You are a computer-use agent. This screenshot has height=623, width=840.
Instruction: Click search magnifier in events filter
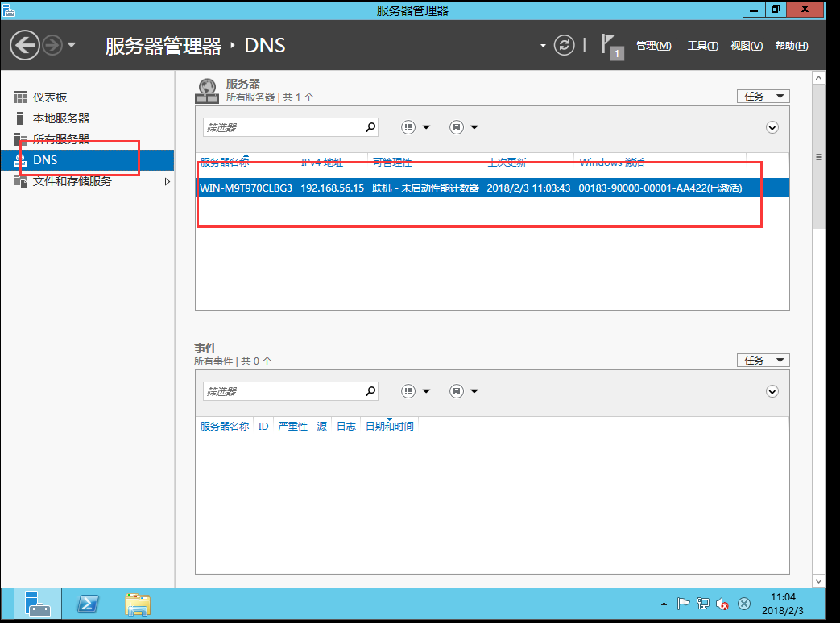coord(370,391)
